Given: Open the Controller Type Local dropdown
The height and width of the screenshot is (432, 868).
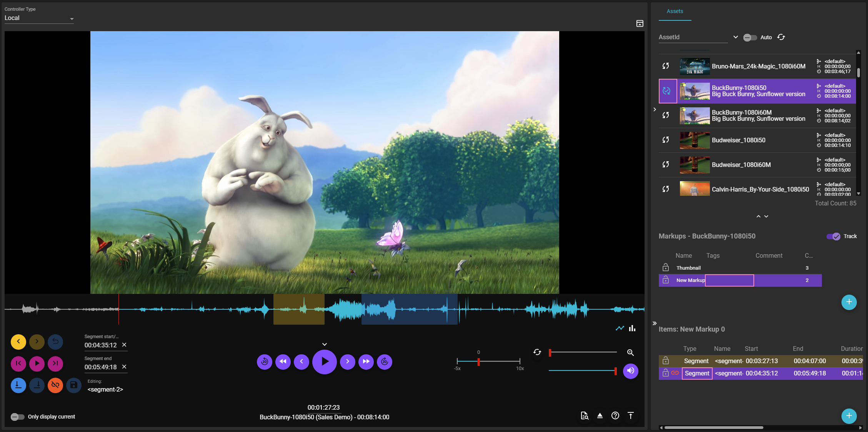Looking at the screenshot, I should (39, 18).
